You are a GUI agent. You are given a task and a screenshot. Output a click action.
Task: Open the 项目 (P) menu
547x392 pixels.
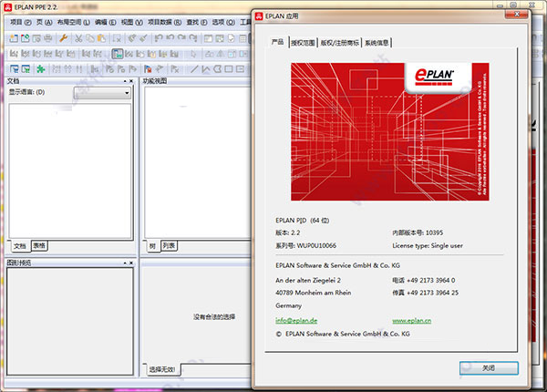pyautogui.click(x=21, y=22)
